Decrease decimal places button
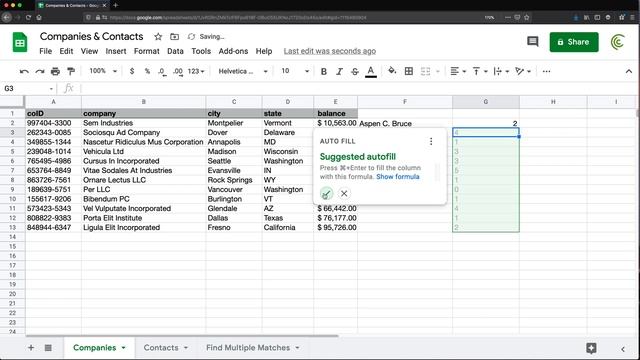Screen dimensions: 640x360 click(x=162, y=71)
